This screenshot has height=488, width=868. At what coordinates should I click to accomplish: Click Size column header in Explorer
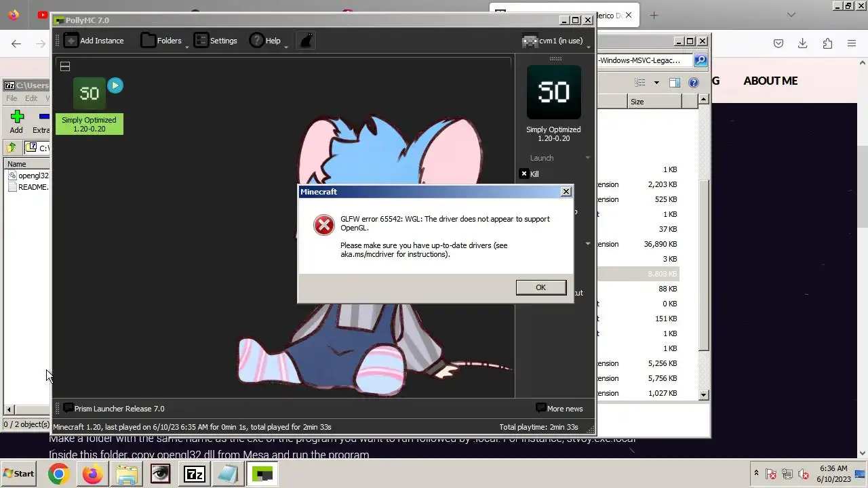(654, 102)
